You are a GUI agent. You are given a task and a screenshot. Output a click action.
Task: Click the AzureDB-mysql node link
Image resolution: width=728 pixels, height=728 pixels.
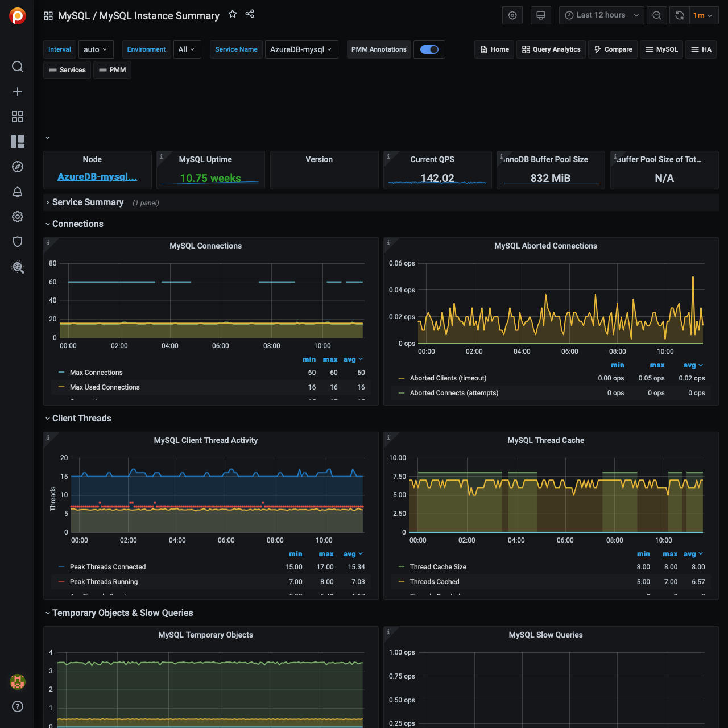click(97, 177)
